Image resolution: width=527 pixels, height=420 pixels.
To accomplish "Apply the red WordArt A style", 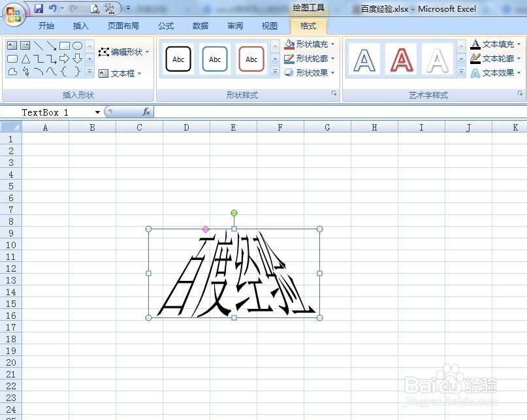I will pos(401,60).
